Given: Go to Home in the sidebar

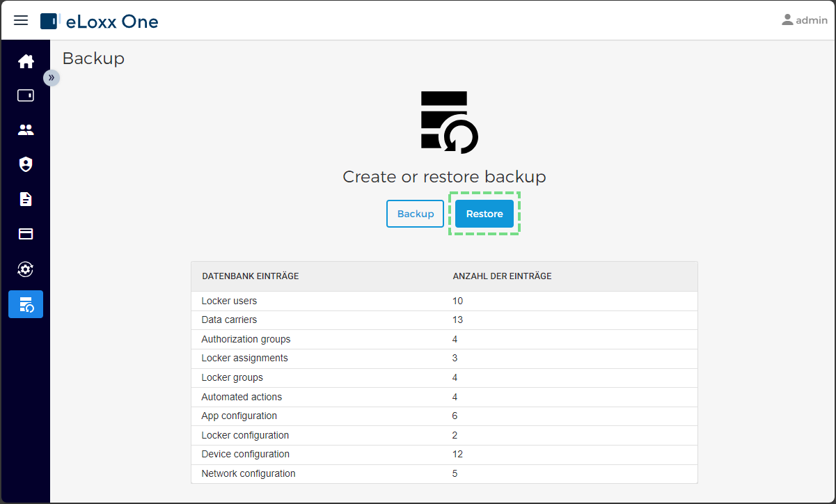Looking at the screenshot, I should click(x=26, y=61).
